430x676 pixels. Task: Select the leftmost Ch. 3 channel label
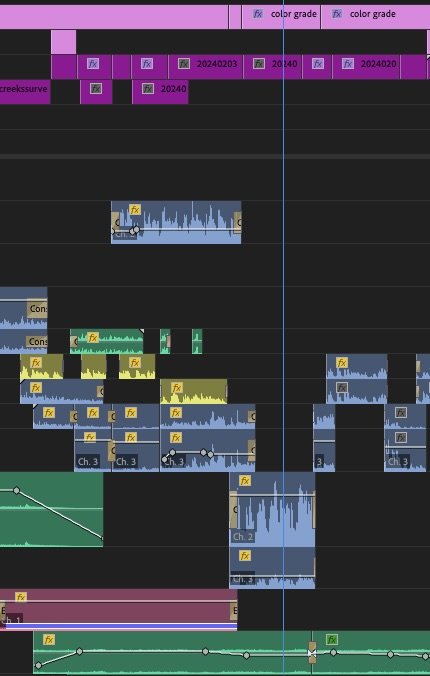tap(88, 462)
